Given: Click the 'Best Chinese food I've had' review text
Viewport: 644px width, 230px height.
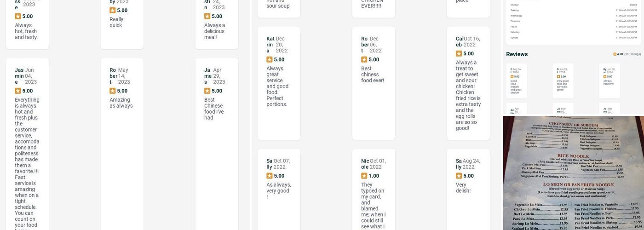Looking at the screenshot, I should (x=214, y=109).
